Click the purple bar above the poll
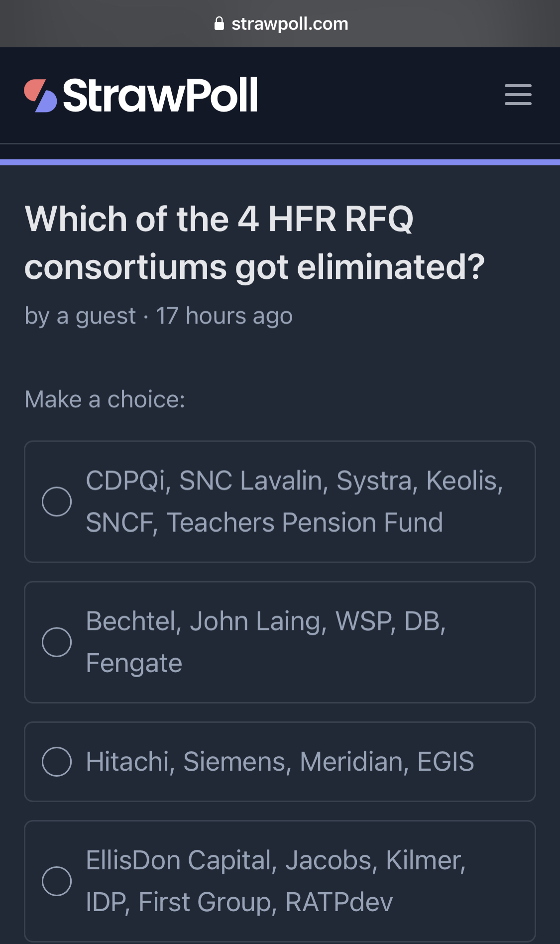This screenshot has height=944, width=560. (280, 162)
